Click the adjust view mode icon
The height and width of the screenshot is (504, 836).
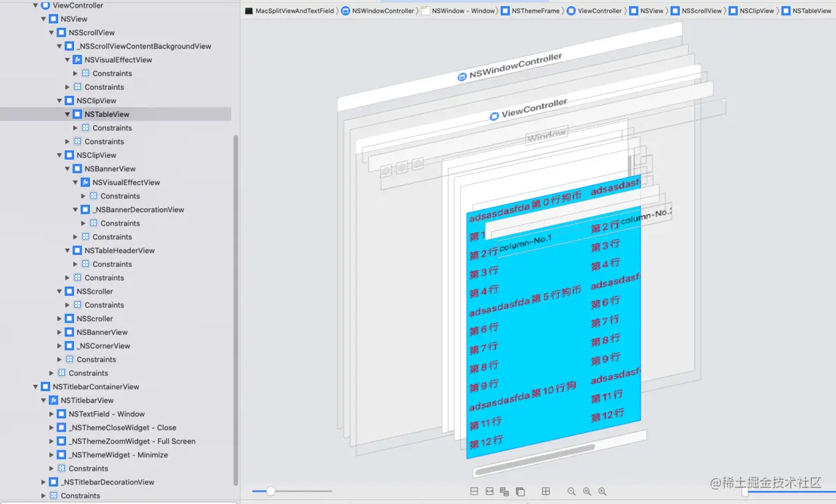pyautogui.click(x=504, y=491)
